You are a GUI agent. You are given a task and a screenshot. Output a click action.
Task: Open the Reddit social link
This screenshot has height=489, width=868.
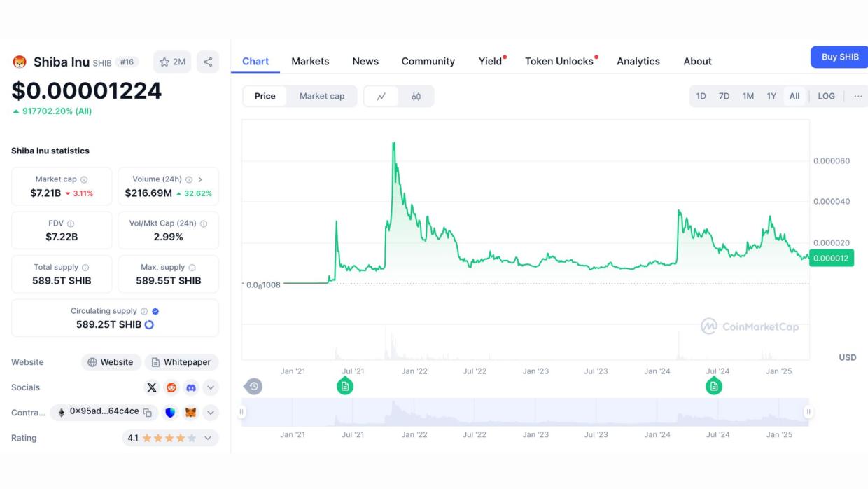point(171,387)
